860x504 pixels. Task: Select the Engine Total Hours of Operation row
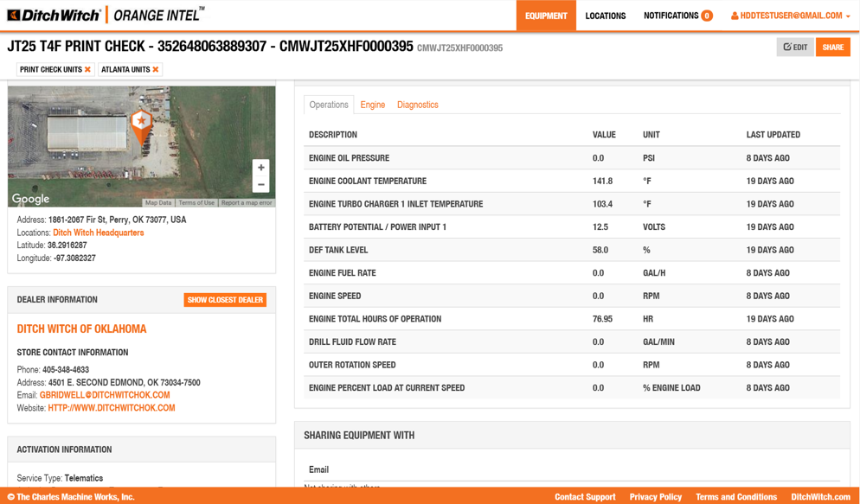coord(572,319)
